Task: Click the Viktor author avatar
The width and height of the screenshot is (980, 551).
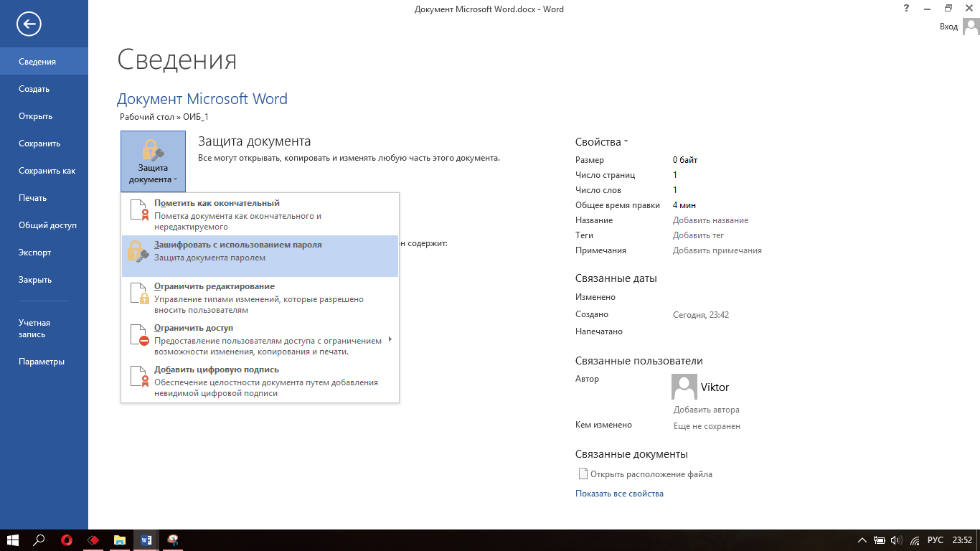Action: click(684, 387)
